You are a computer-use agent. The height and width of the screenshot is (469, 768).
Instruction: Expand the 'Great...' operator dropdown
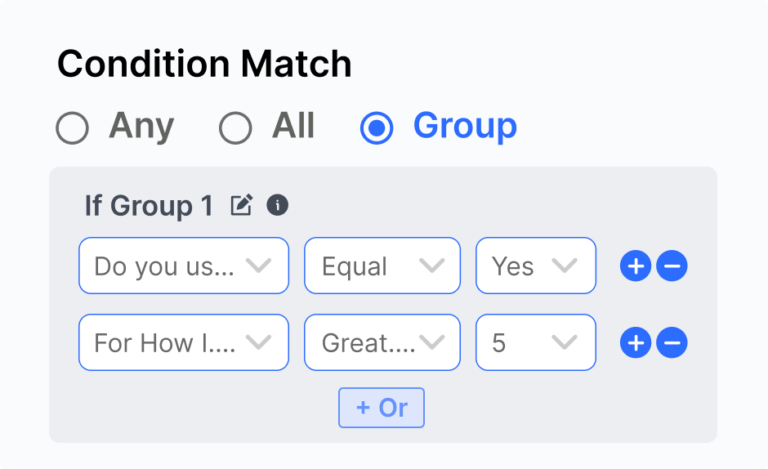tap(382, 343)
